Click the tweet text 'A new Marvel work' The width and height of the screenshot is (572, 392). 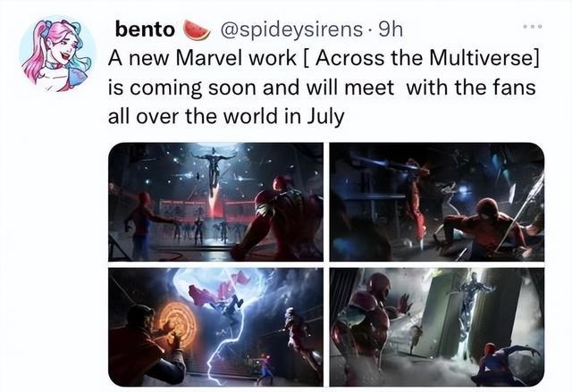pyautogui.click(x=202, y=58)
